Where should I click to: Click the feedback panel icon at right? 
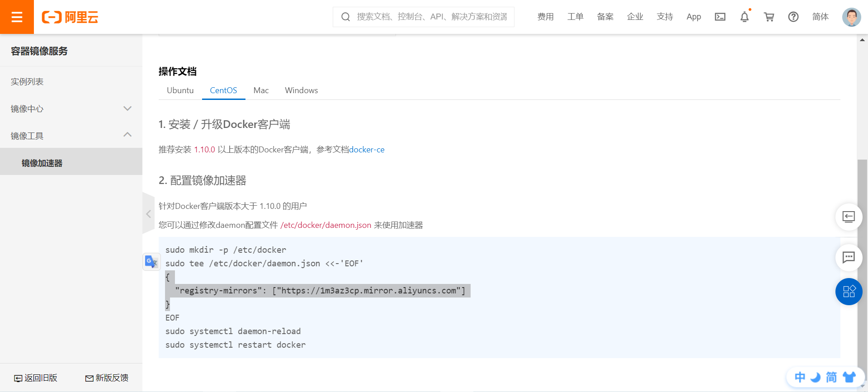click(x=849, y=217)
